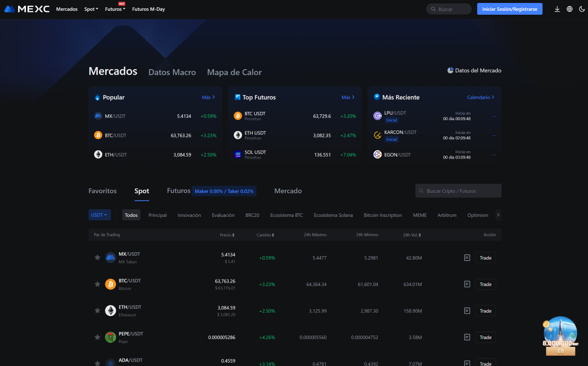Open the language globe icon

click(569, 9)
